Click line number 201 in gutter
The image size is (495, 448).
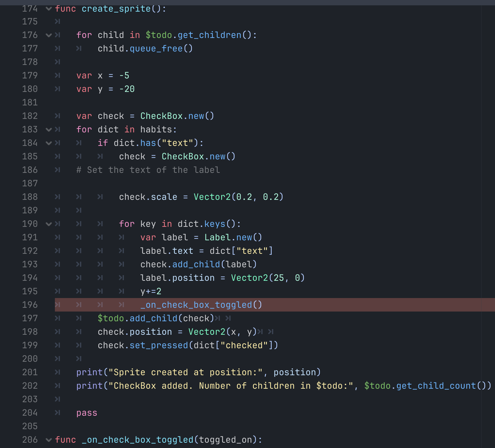tap(30, 372)
